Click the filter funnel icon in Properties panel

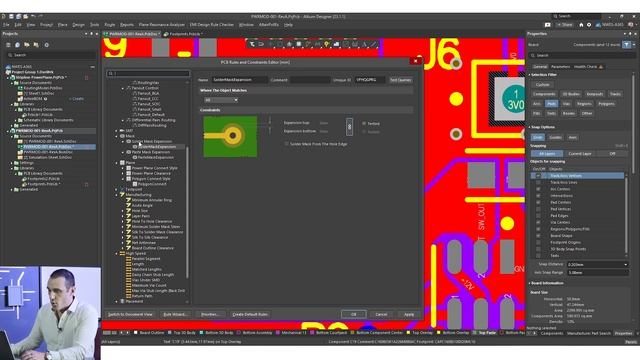(626, 44)
